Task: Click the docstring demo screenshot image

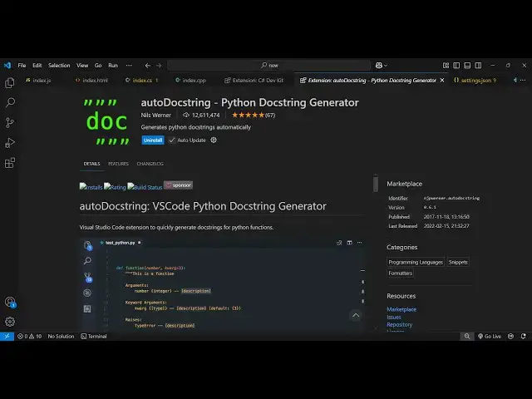Action: [223, 284]
